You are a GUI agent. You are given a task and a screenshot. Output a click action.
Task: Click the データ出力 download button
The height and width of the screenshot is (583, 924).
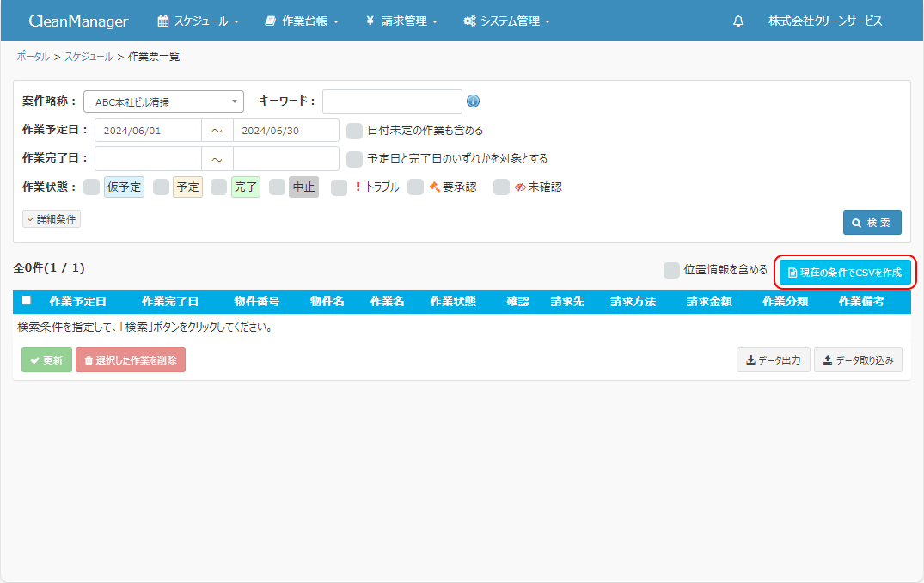(774, 360)
